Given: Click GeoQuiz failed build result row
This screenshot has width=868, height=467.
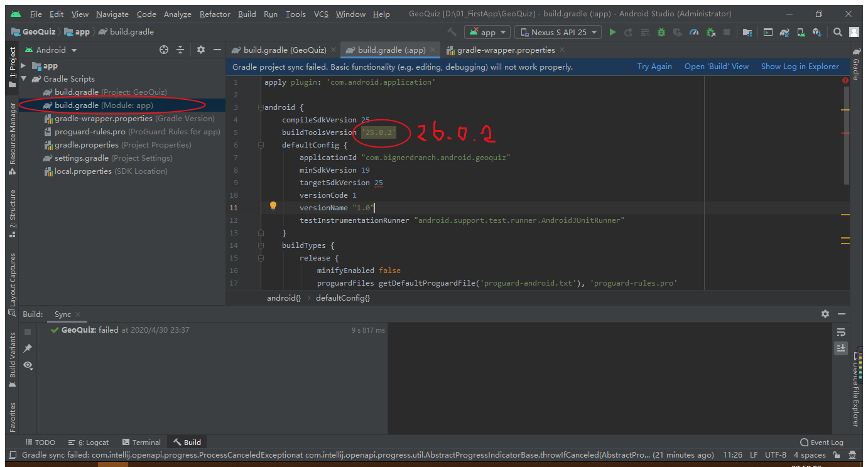Looking at the screenshot, I should click(x=217, y=330).
